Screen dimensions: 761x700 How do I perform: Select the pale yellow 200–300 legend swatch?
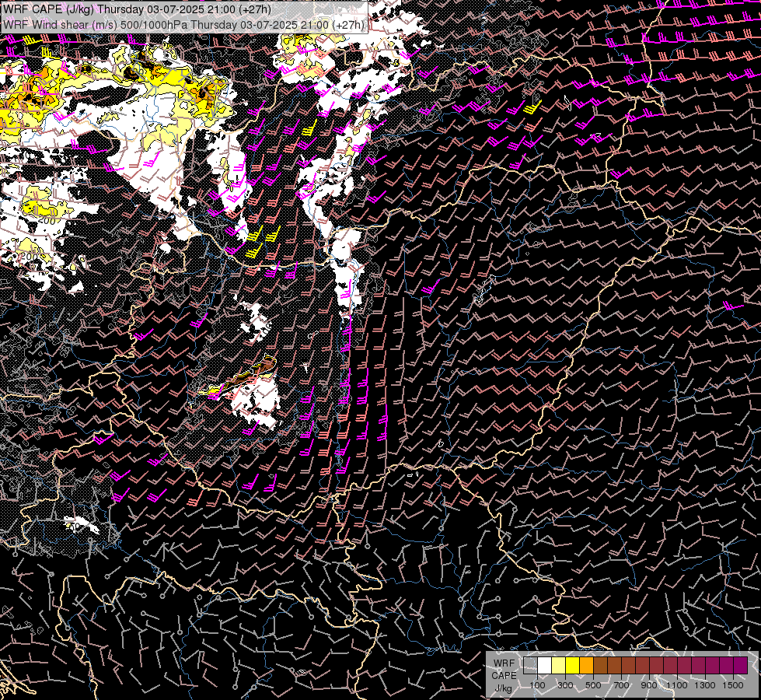559,666
